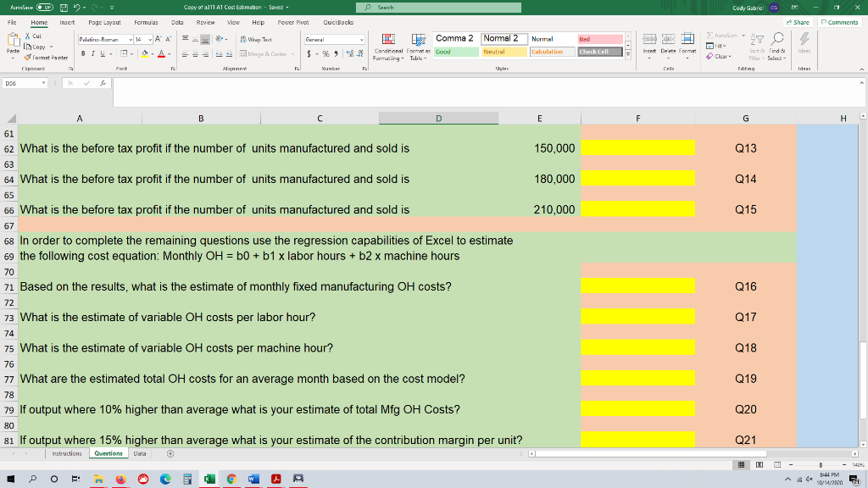Screen dimensions: 868x488
Task: Toggle Wrap Text
Action: tap(256, 39)
